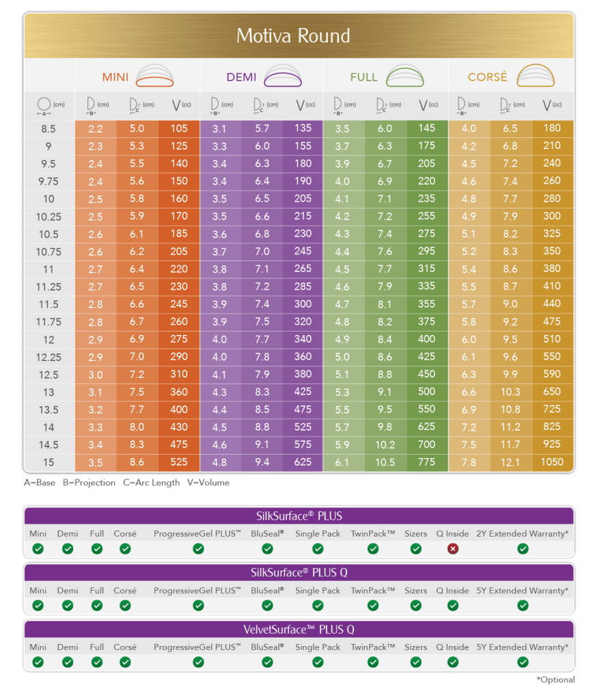Click the orange Mini implant profile icon
This screenshot has width=600, height=700.
156,75
